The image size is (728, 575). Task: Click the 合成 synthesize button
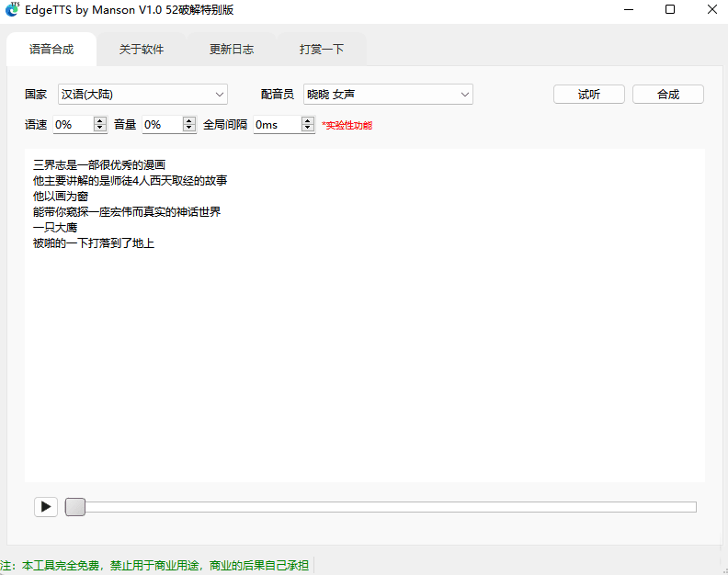[x=668, y=94]
